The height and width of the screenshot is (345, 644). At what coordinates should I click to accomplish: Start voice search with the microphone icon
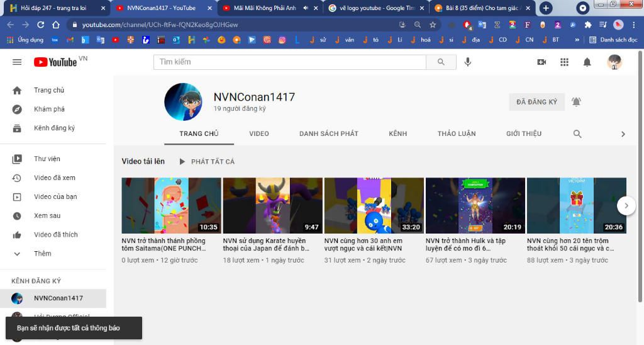pyautogui.click(x=467, y=62)
